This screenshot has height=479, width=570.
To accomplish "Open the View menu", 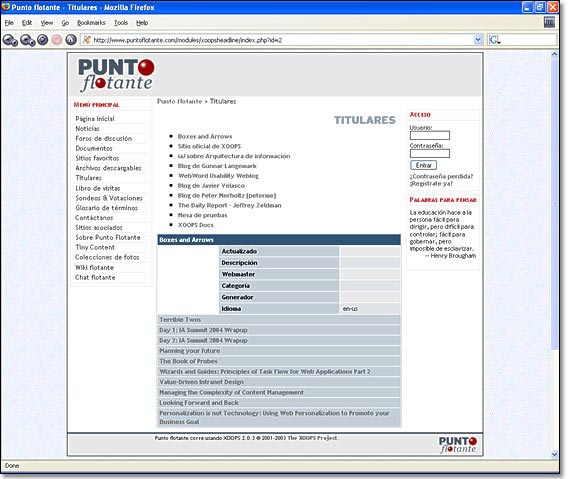I will click(x=47, y=23).
